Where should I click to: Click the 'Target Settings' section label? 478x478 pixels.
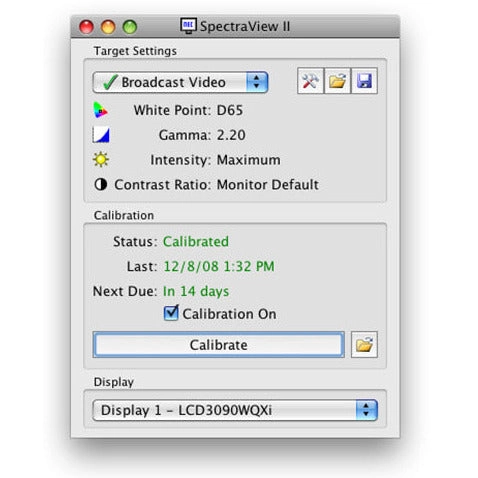(135, 51)
